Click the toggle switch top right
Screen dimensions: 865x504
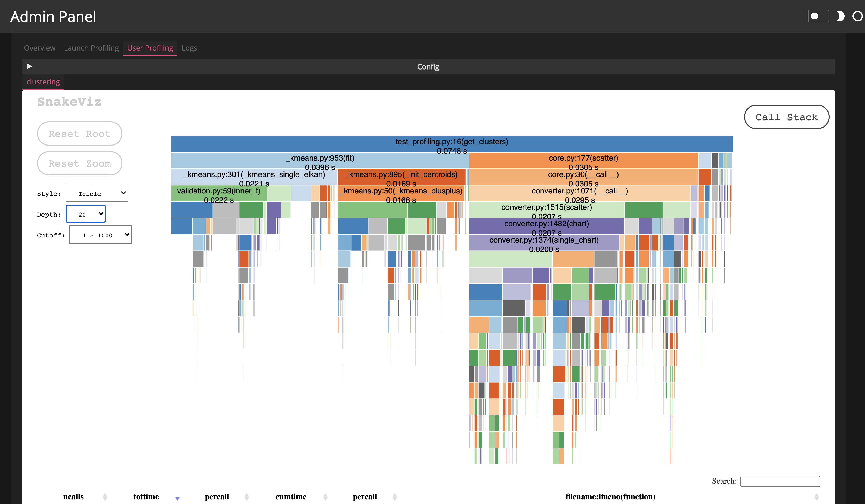pos(818,16)
